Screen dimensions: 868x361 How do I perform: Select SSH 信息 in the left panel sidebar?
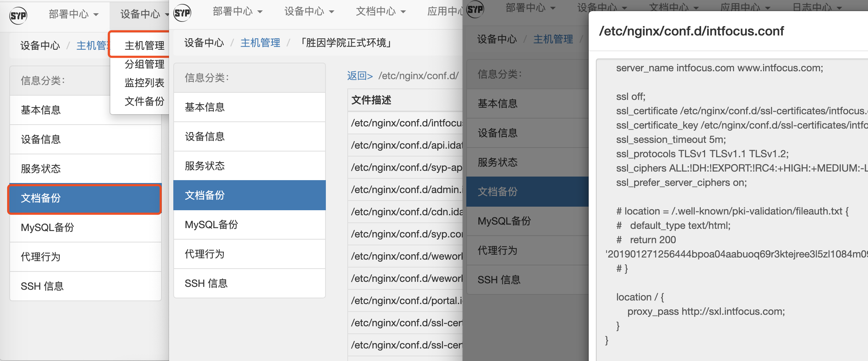(x=86, y=286)
